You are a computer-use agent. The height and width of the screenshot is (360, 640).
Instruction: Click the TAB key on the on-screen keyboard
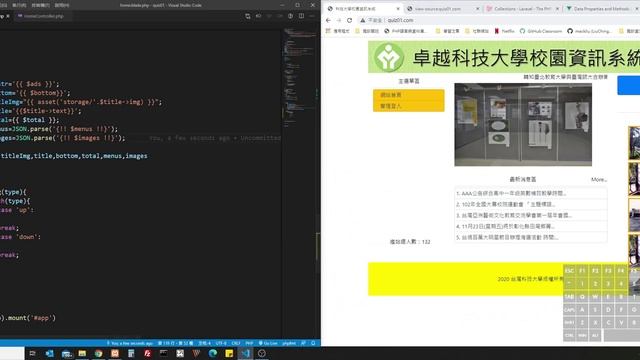coord(569,297)
